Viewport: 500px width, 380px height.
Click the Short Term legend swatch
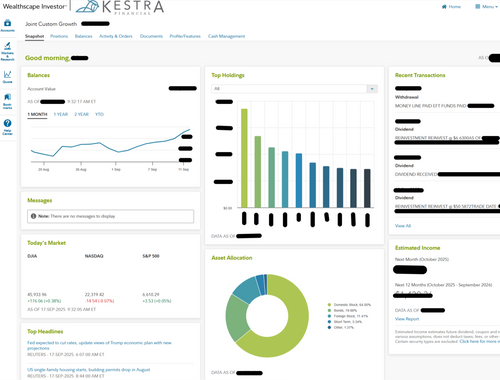[329, 322]
